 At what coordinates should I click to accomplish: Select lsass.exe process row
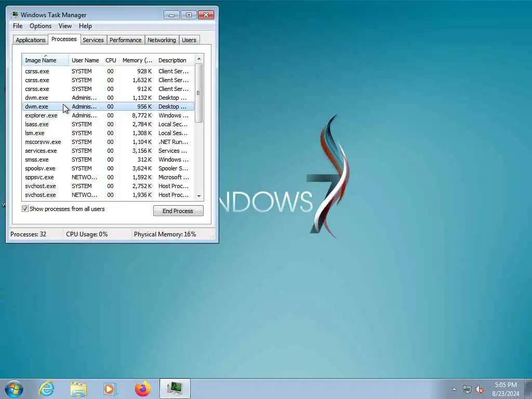click(108, 124)
